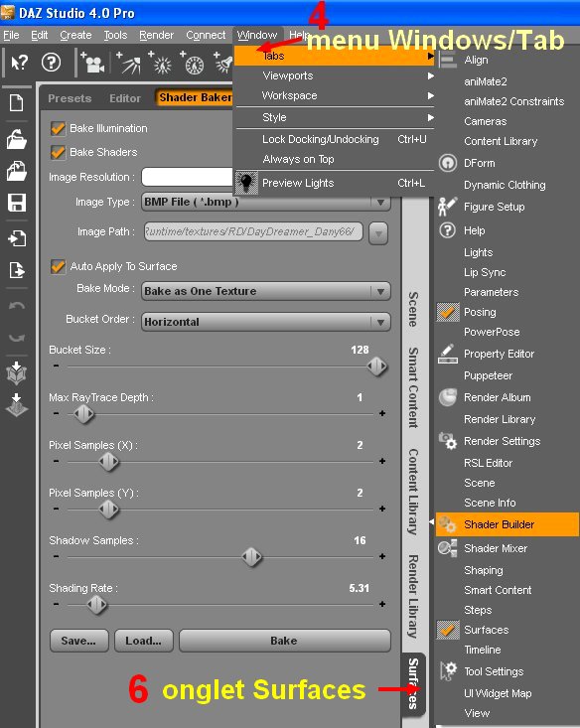The width and height of the screenshot is (580, 728).
Task: Open the File menu
Action: pyautogui.click(x=11, y=36)
